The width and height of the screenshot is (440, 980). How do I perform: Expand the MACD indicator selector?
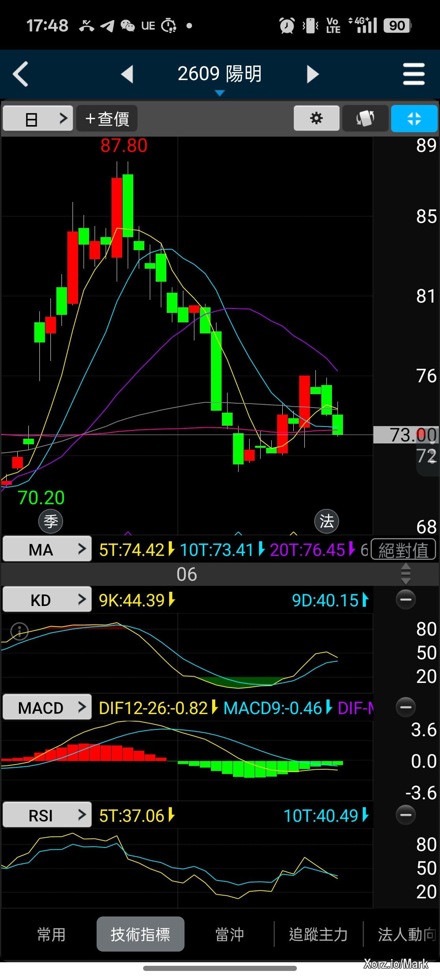click(x=47, y=708)
